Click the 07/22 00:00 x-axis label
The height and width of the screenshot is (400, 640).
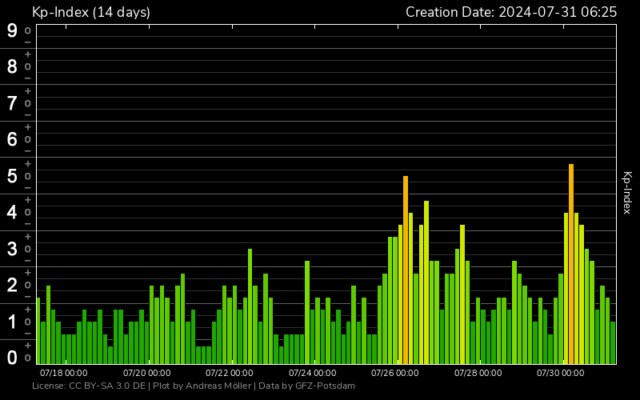(228, 372)
